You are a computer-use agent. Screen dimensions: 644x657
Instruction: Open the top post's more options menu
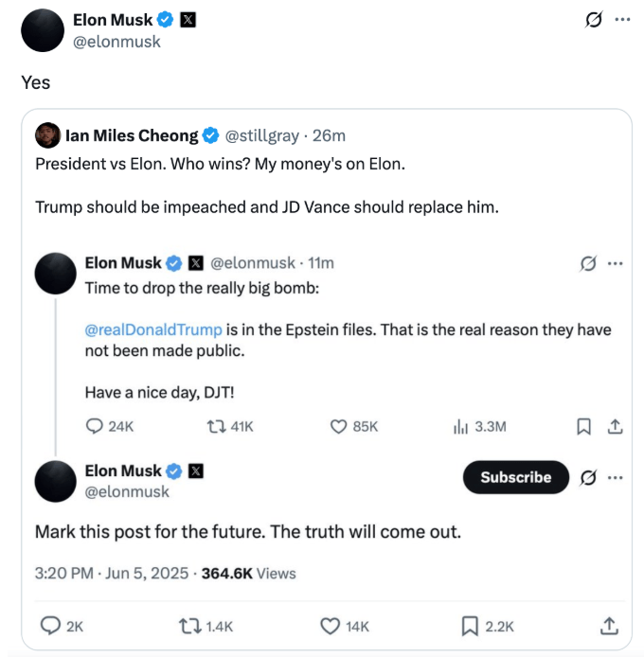(x=621, y=20)
